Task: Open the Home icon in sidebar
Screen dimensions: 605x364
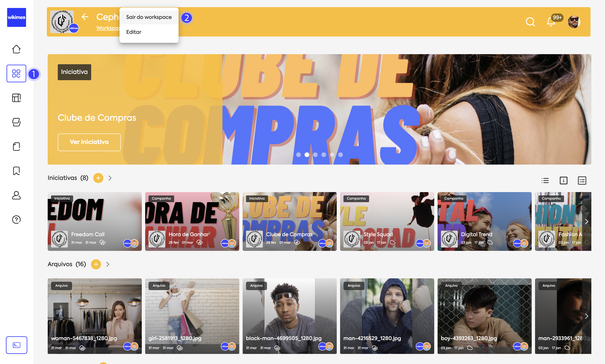Action: (16, 49)
